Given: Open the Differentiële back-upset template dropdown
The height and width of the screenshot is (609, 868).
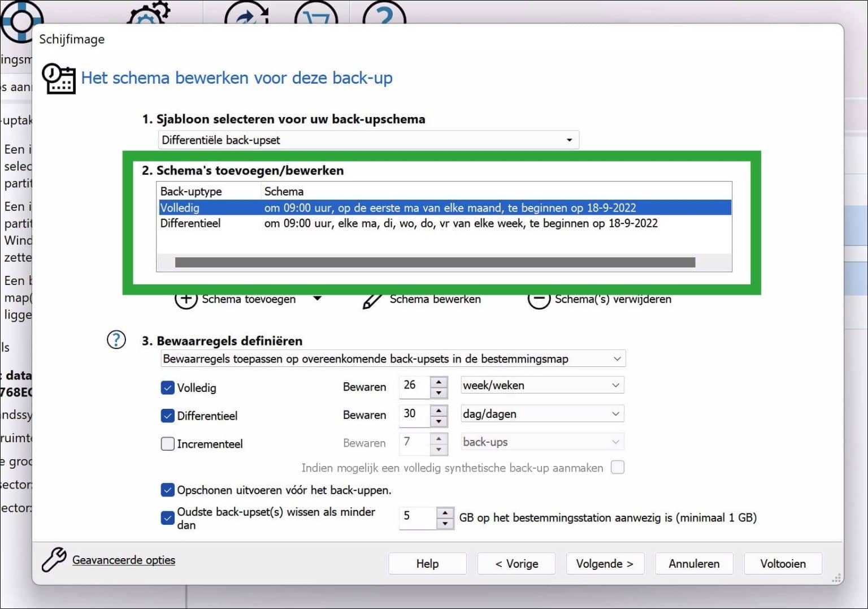Looking at the screenshot, I should point(368,140).
